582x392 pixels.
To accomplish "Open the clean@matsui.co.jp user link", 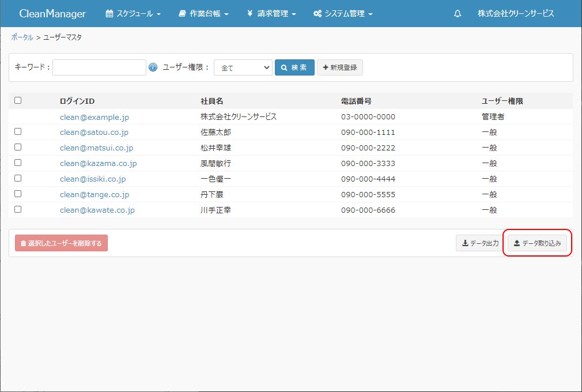I will point(96,148).
